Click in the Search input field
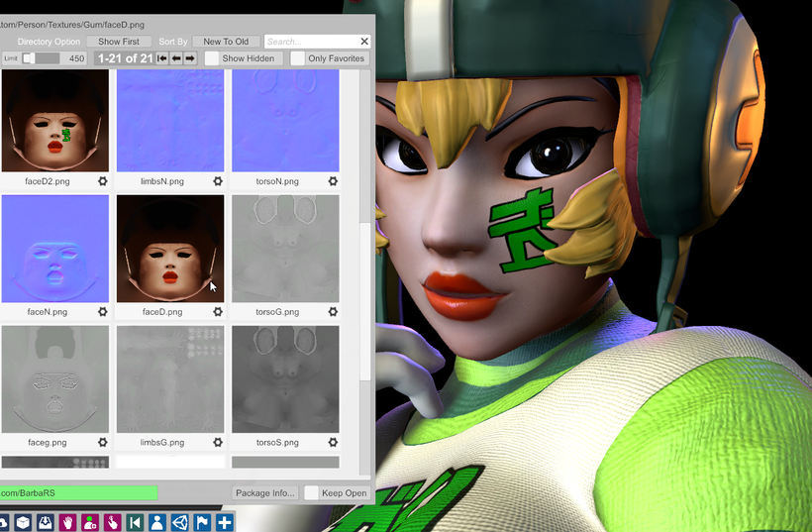 point(309,42)
